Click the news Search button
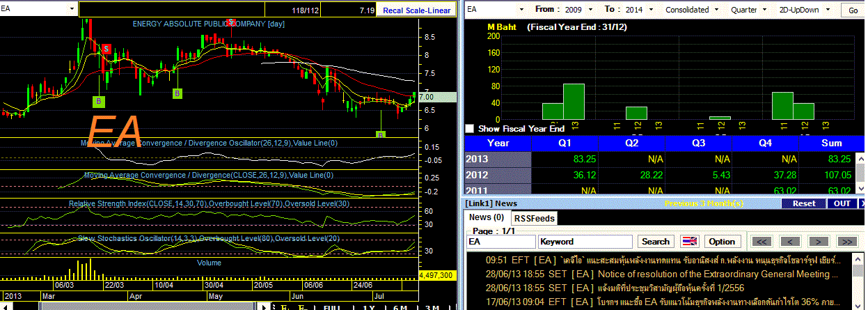The image size is (868, 310). click(x=655, y=242)
